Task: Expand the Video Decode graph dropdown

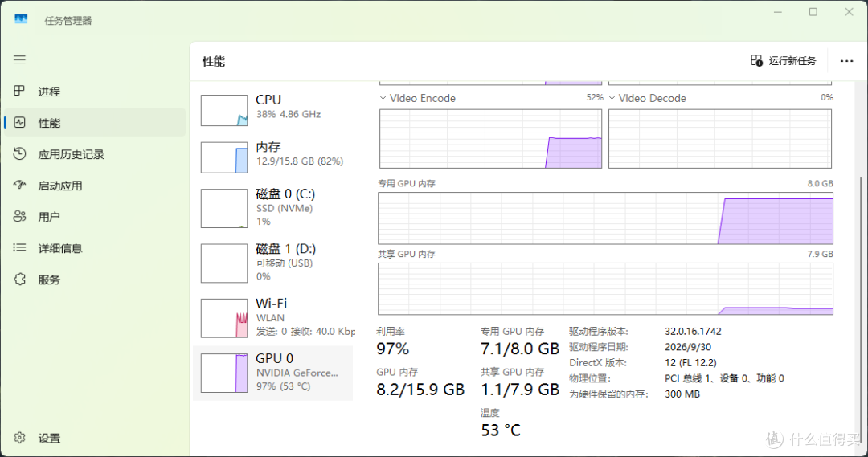Action: pos(612,98)
